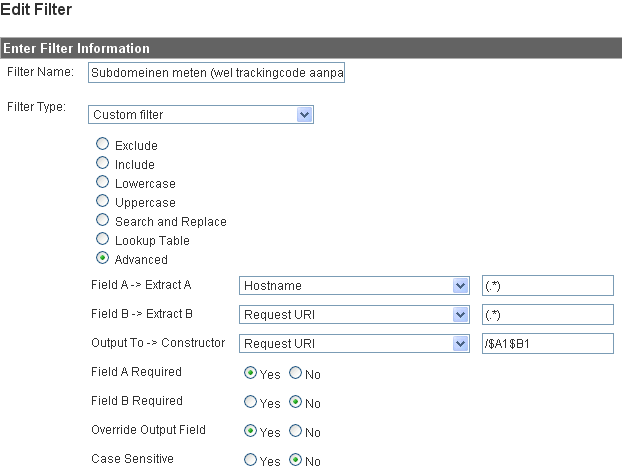Open the Field A Hostname dropdown
This screenshot has width=622, height=471.
354,286
